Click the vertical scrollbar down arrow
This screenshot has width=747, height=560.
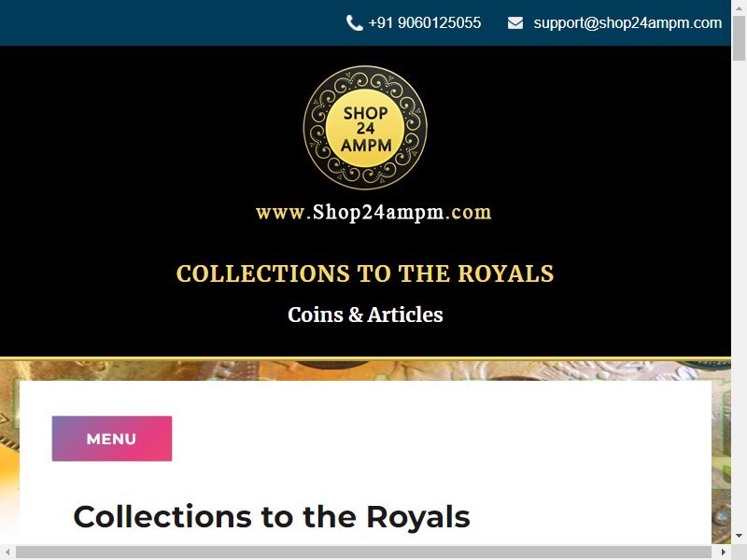(739, 536)
